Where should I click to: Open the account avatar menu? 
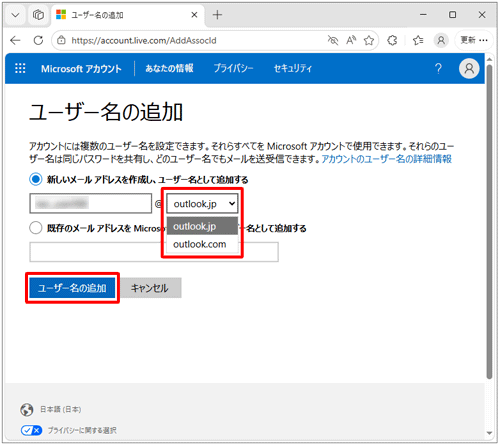[469, 68]
